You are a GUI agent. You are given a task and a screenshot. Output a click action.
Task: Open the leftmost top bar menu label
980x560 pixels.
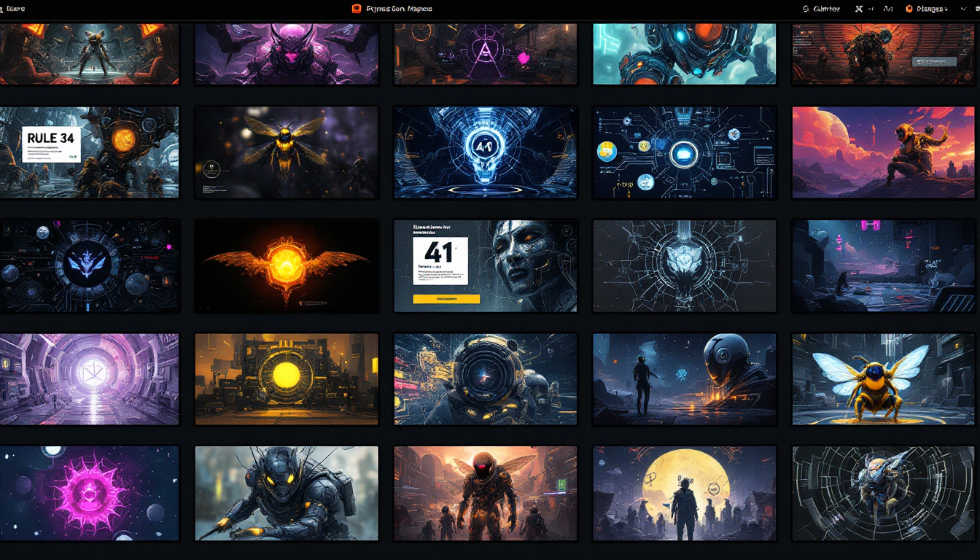[x=15, y=9]
